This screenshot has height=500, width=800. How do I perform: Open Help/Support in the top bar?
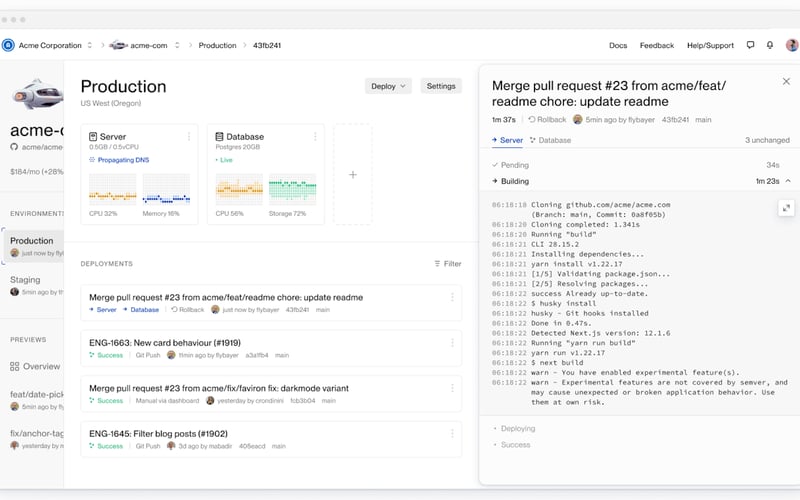pos(710,45)
